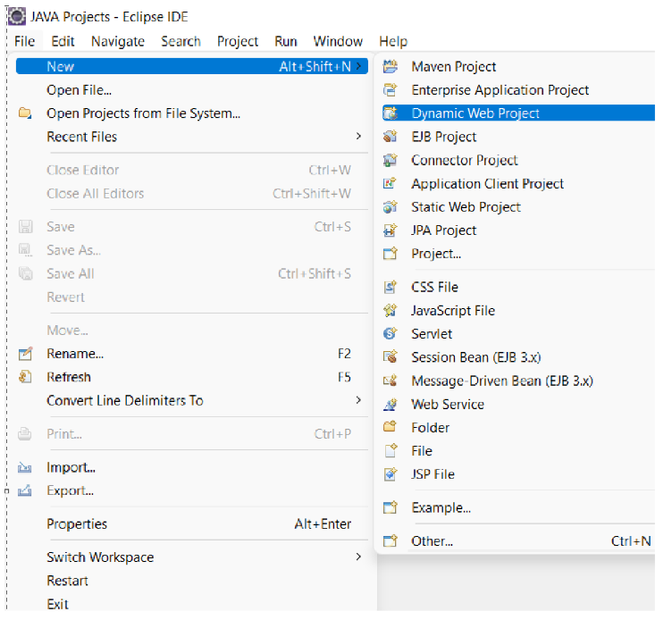Click the JPA Project icon

(x=390, y=230)
